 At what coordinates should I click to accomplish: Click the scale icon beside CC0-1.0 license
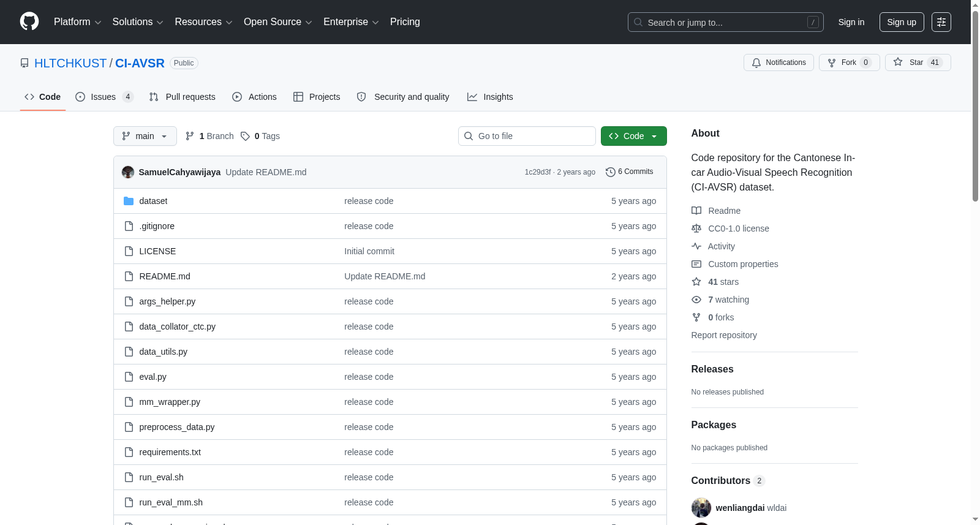(x=696, y=229)
